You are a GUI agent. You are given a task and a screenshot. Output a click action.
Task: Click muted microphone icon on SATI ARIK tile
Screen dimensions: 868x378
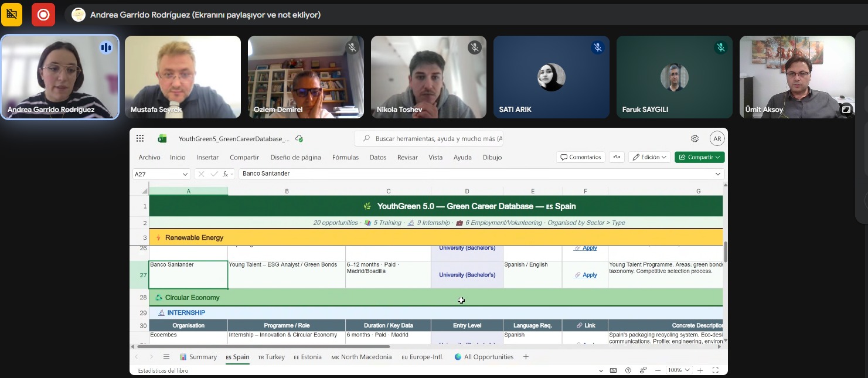pos(597,47)
